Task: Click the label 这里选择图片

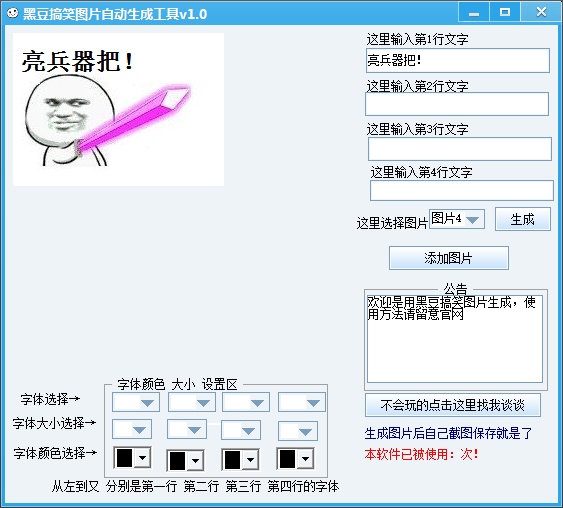Action: click(x=392, y=223)
